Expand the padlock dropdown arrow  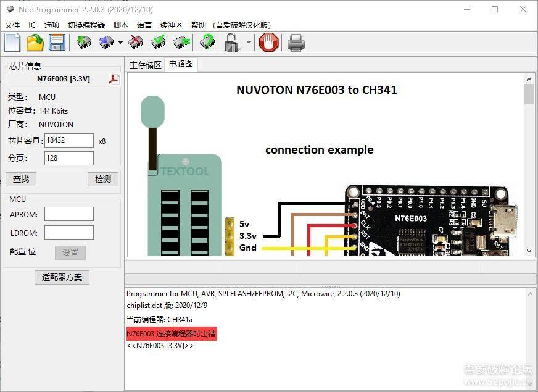249,43
